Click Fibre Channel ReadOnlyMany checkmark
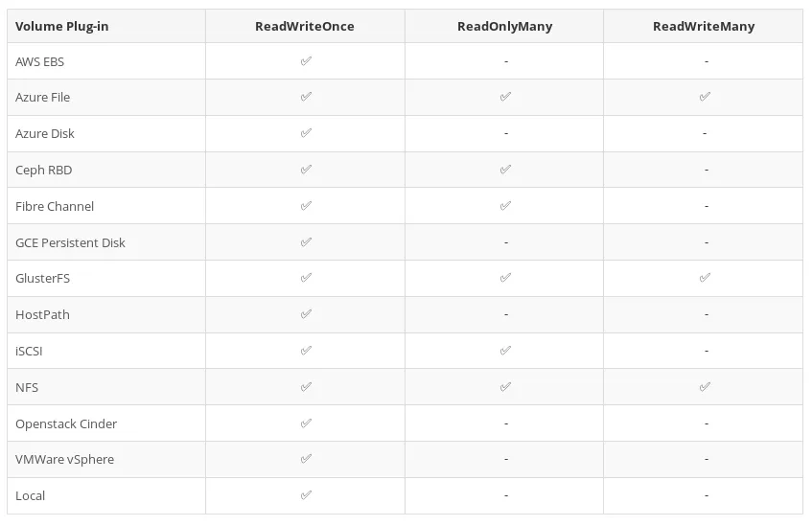Viewport: 812px width, 526px height. pos(505,206)
